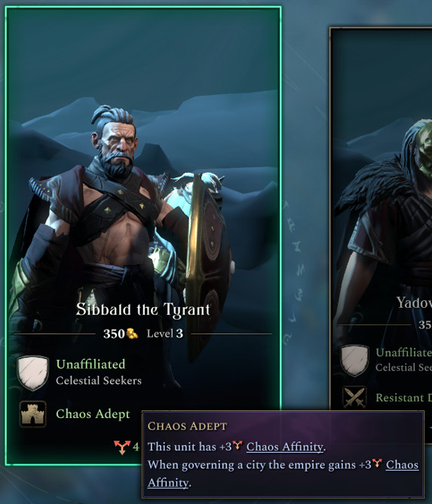Click the Chaos Adept tooltip title
The width and height of the screenshot is (432, 504).
pyautogui.click(x=187, y=426)
